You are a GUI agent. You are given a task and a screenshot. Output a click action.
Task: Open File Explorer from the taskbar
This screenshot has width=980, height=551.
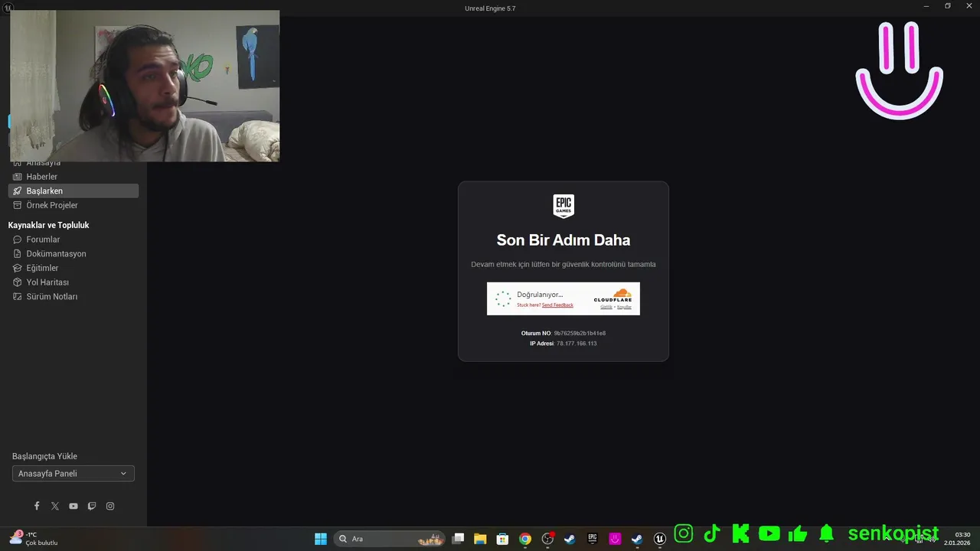click(480, 539)
